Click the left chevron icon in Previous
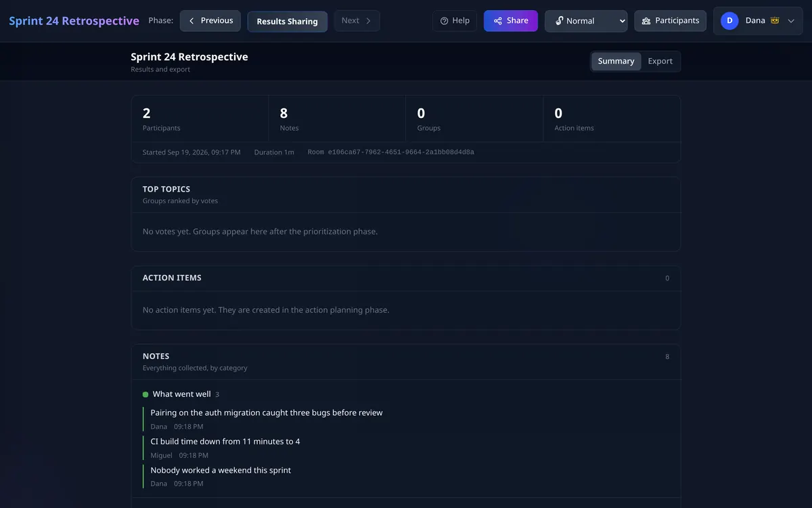The width and height of the screenshot is (812, 508). pyautogui.click(x=191, y=21)
